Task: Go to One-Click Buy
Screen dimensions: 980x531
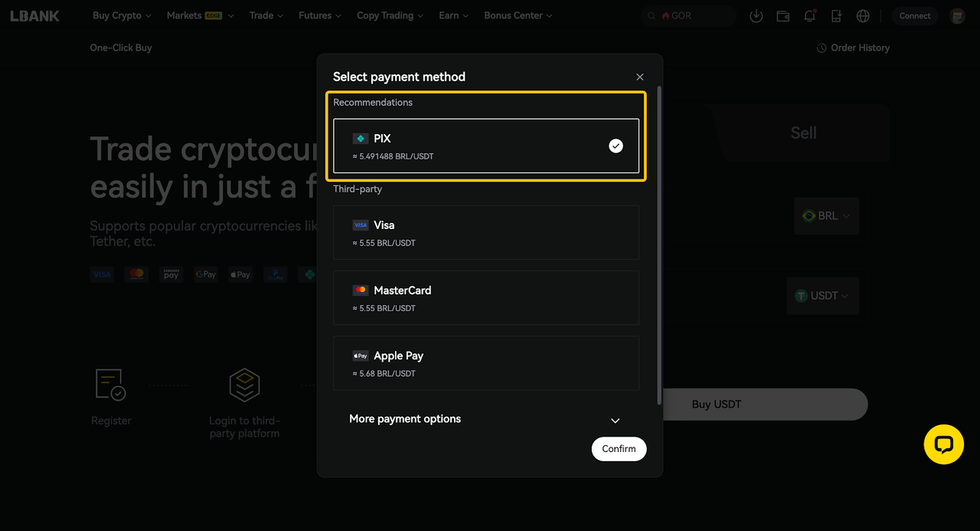Action: (x=121, y=48)
